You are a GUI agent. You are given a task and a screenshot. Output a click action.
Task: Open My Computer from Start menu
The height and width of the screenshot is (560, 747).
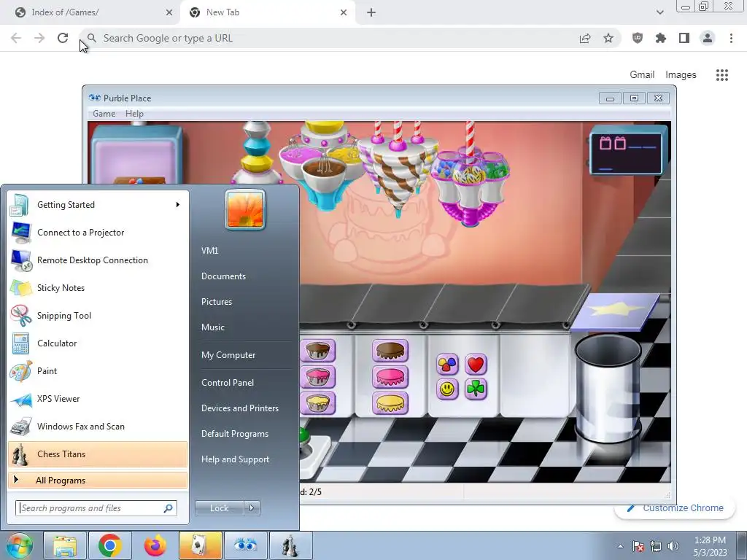click(x=228, y=355)
